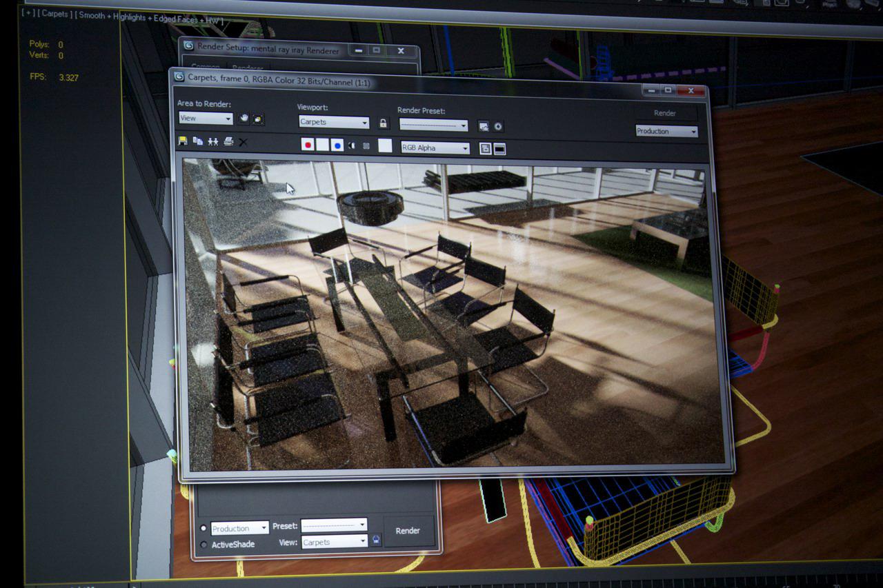
Task: Close the Carpets rendered frame window
Action: click(691, 90)
